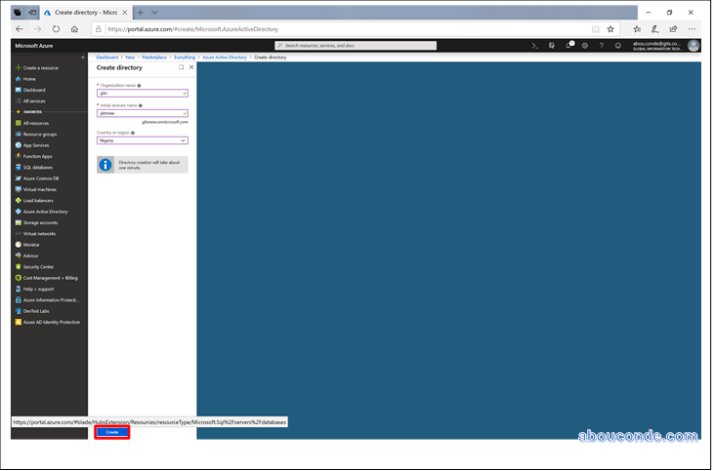Click the Create button
This screenshot has width=714, height=471.
112,432
